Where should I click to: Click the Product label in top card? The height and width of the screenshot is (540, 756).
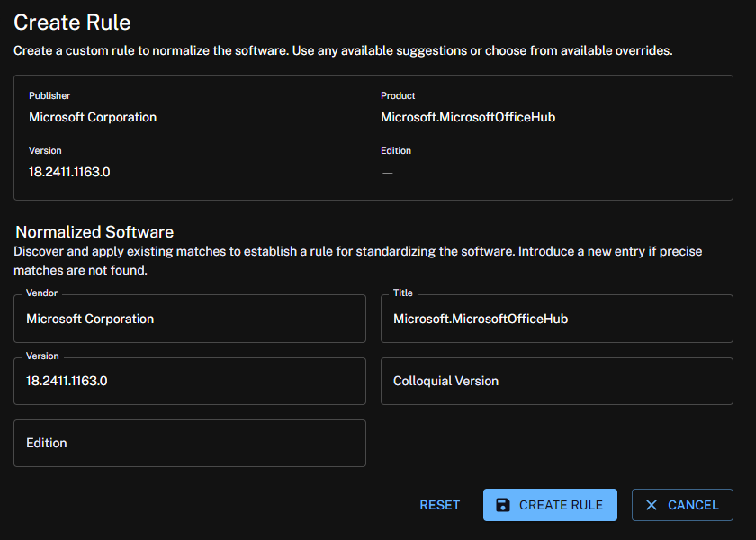pos(398,95)
